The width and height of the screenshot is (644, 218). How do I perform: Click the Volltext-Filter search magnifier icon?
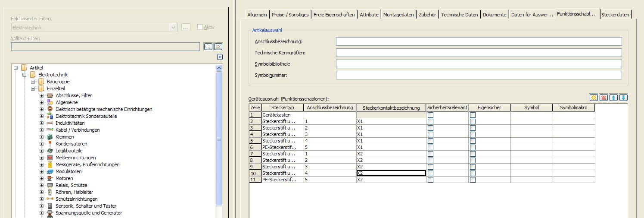pos(208,47)
